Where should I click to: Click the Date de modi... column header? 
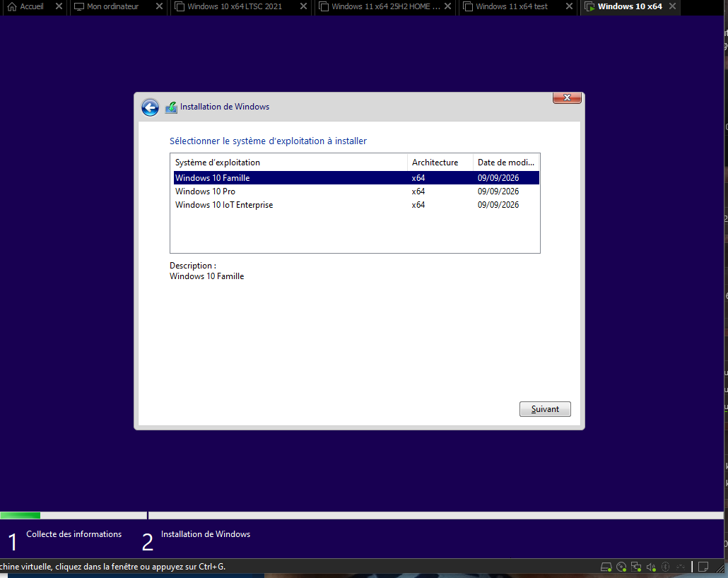[506, 163]
